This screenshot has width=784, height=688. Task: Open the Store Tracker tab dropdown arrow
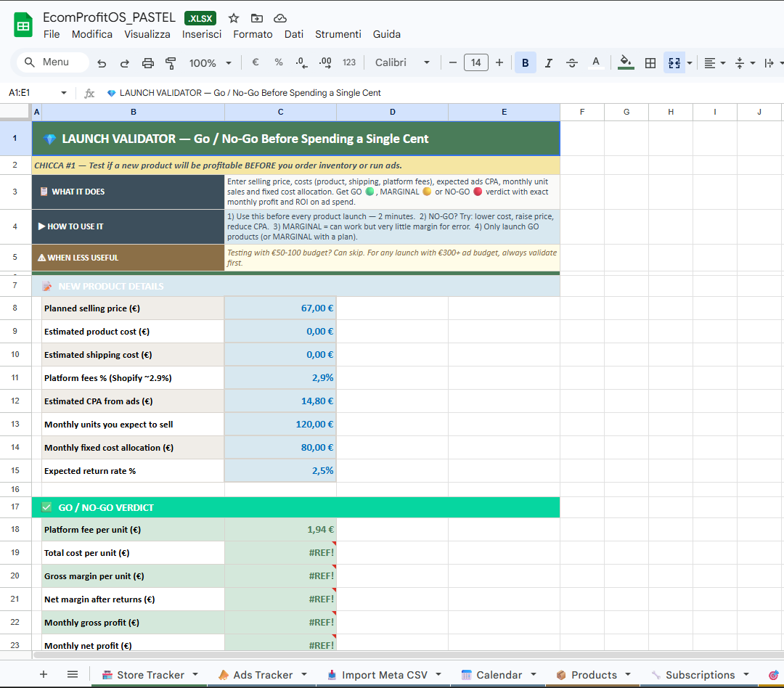click(195, 675)
